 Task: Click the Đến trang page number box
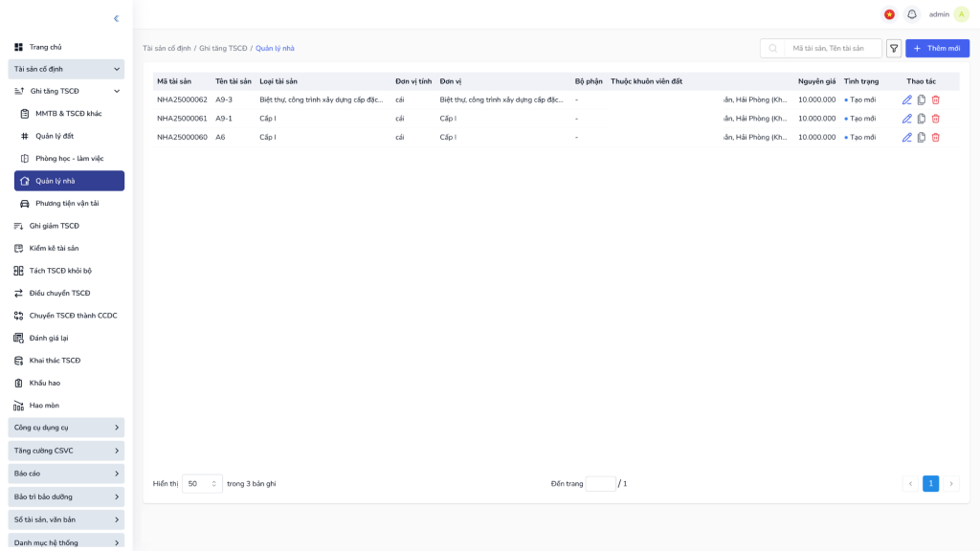(600, 484)
